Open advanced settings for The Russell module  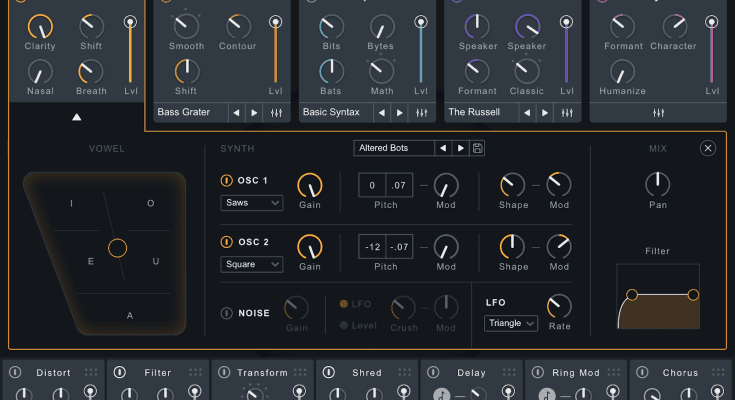pyautogui.click(x=567, y=112)
